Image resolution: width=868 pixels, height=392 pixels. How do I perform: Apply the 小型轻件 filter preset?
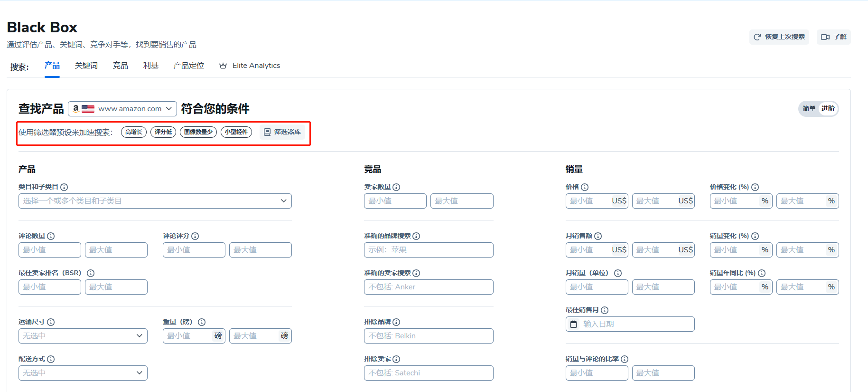[x=236, y=132]
